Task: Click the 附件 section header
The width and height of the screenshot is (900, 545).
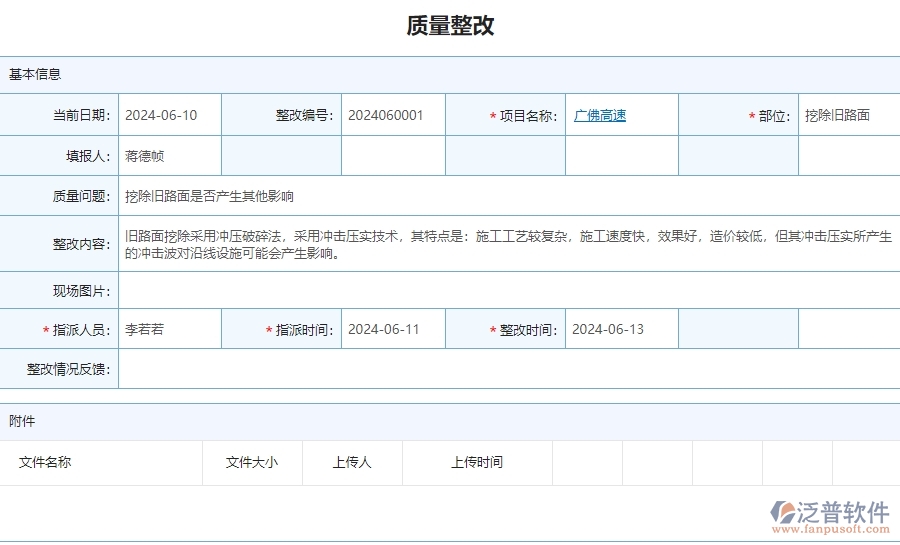Action: click(x=22, y=421)
